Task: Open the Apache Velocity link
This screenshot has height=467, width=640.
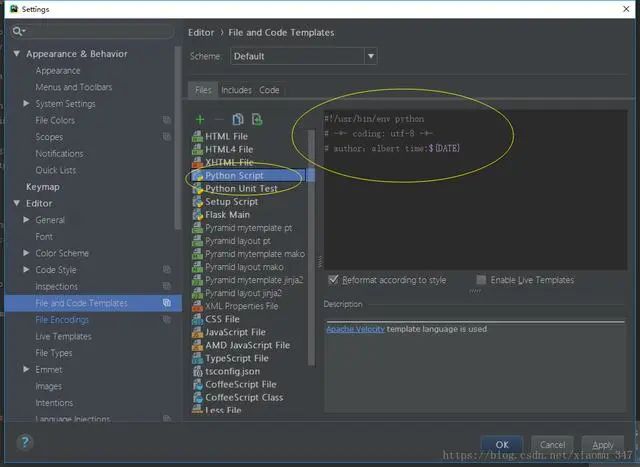Action: (x=355, y=329)
